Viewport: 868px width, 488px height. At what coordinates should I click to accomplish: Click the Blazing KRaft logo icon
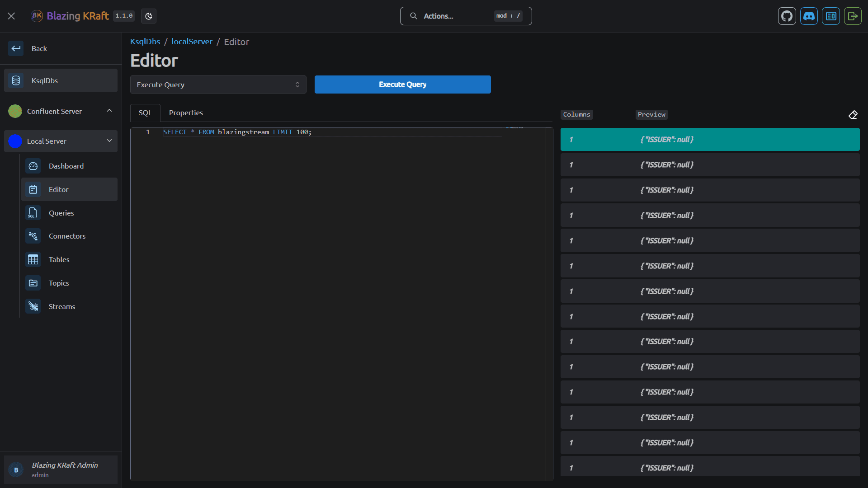coord(37,16)
